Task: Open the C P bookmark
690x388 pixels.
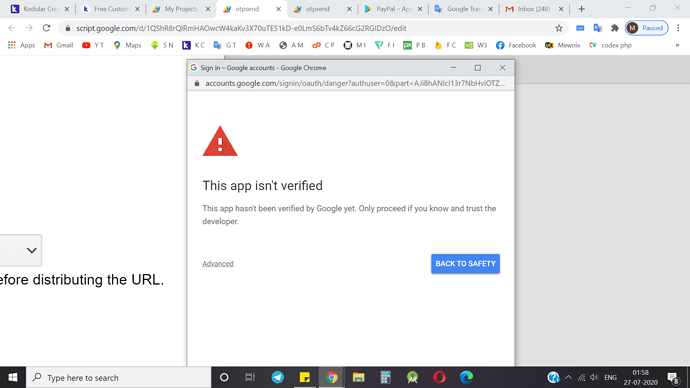Action: pos(323,45)
